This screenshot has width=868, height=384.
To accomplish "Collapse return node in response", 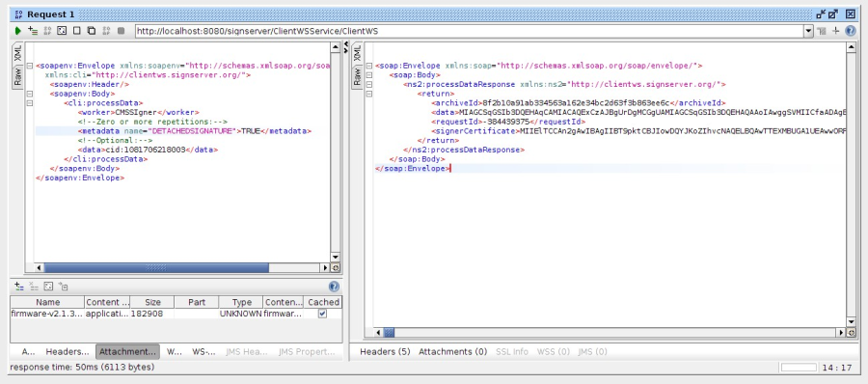I will click(368, 94).
